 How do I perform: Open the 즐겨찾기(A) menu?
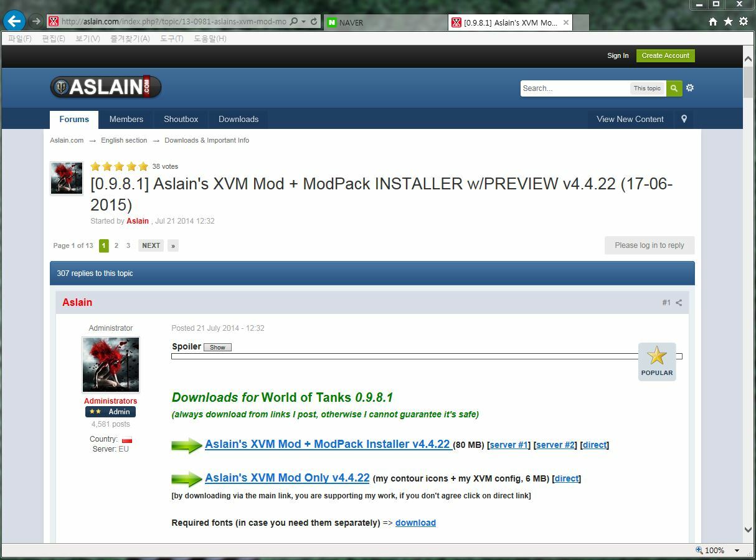130,39
